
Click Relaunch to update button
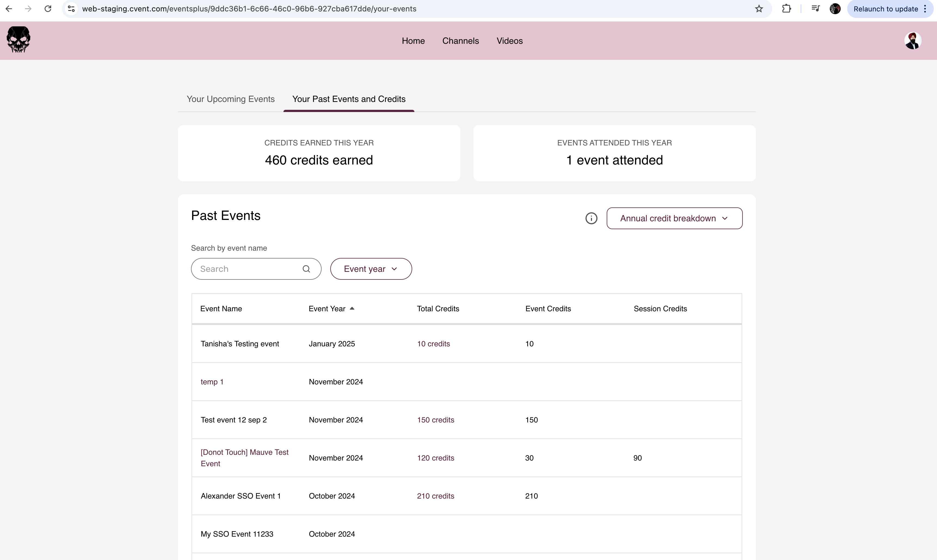pyautogui.click(x=886, y=9)
